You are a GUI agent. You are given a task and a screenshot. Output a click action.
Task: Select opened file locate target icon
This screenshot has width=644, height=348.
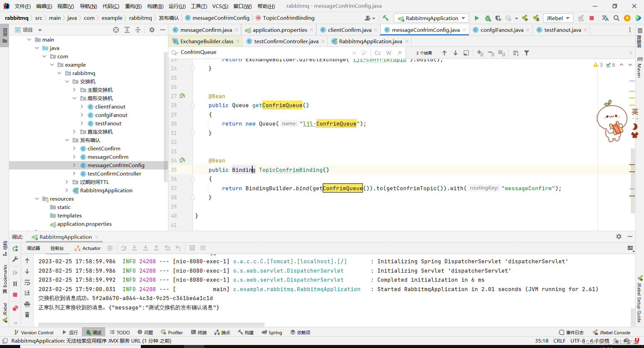point(116,30)
